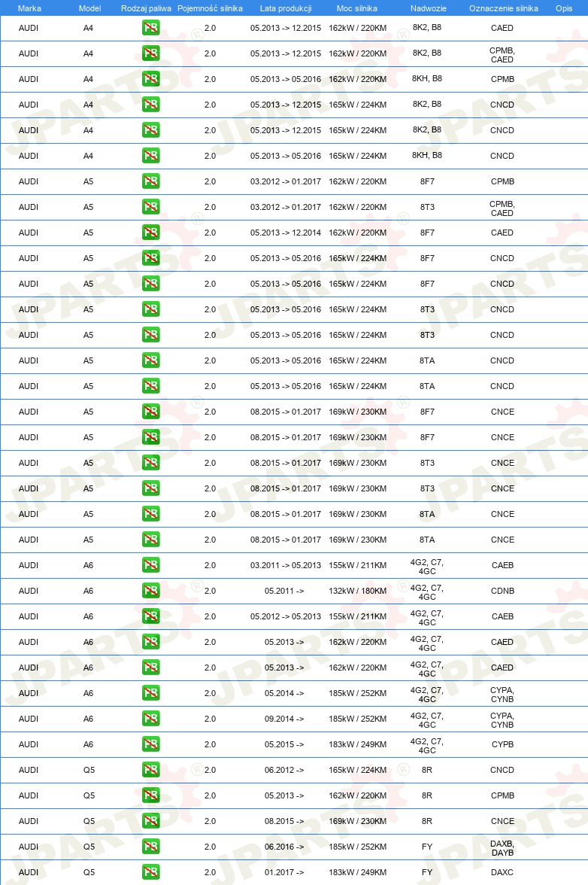The width and height of the screenshot is (588, 885).
Task: Click the fuel icon in the A6 09.2014 row
Action: coord(150,719)
